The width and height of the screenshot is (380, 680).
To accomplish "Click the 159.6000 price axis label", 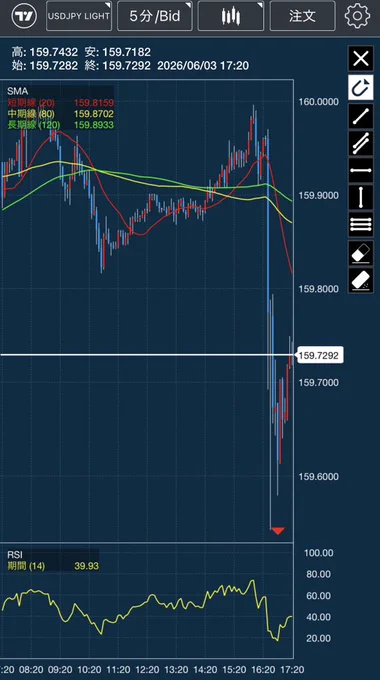I will [x=318, y=477].
